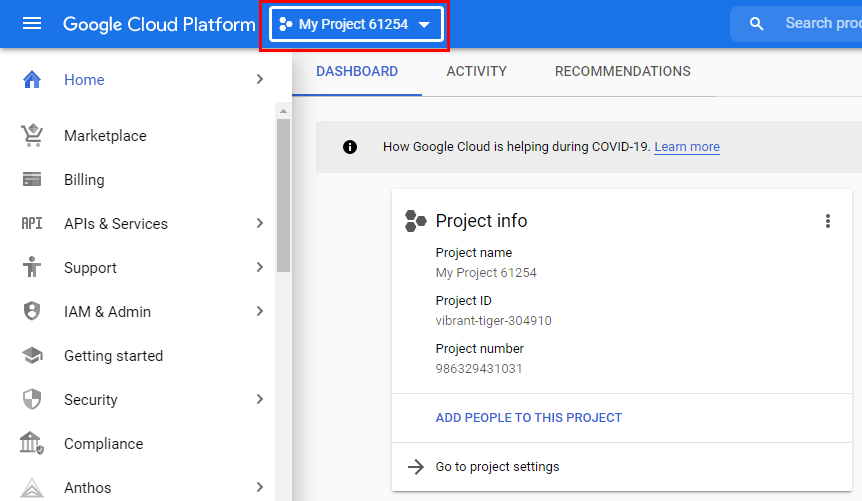Click the Getting started graduation cap icon
Viewport: 862px width, 501px height.
pos(32,355)
